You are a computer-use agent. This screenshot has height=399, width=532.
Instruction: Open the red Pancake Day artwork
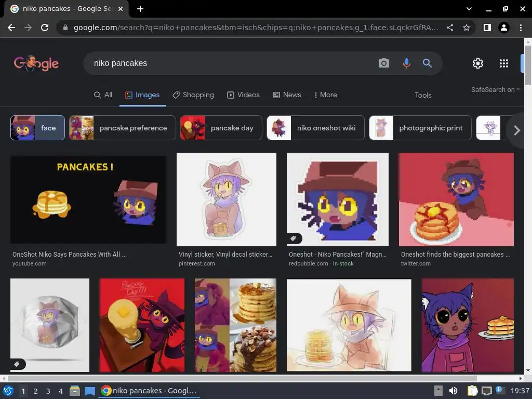tap(142, 325)
